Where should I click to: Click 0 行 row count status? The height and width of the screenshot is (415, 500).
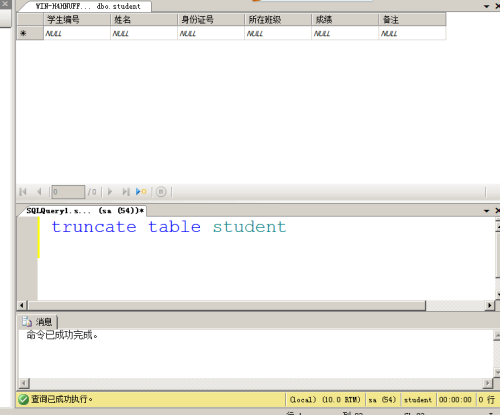[486, 399]
